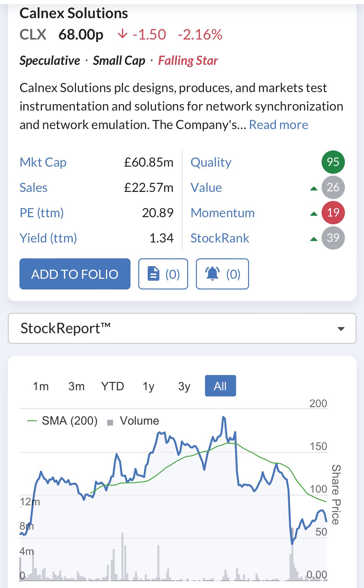Image resolution: width=364 pixels, height=588 pixels.
Task: Select the 3m chart range
Action: point(76,386)
